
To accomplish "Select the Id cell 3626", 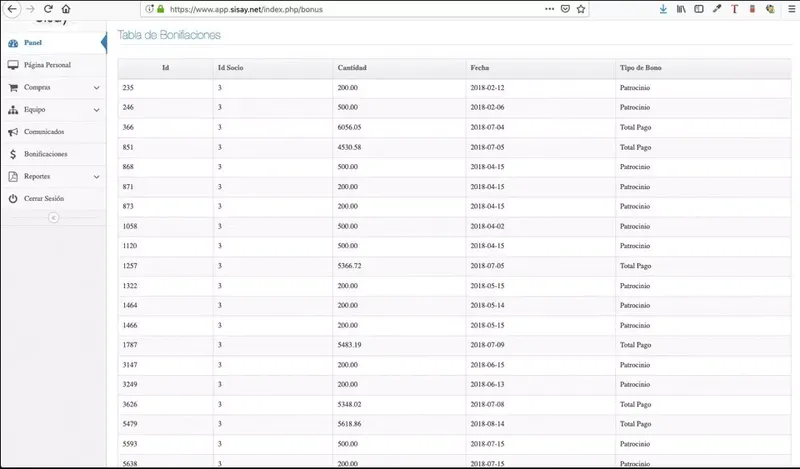I will pos(130,404).
